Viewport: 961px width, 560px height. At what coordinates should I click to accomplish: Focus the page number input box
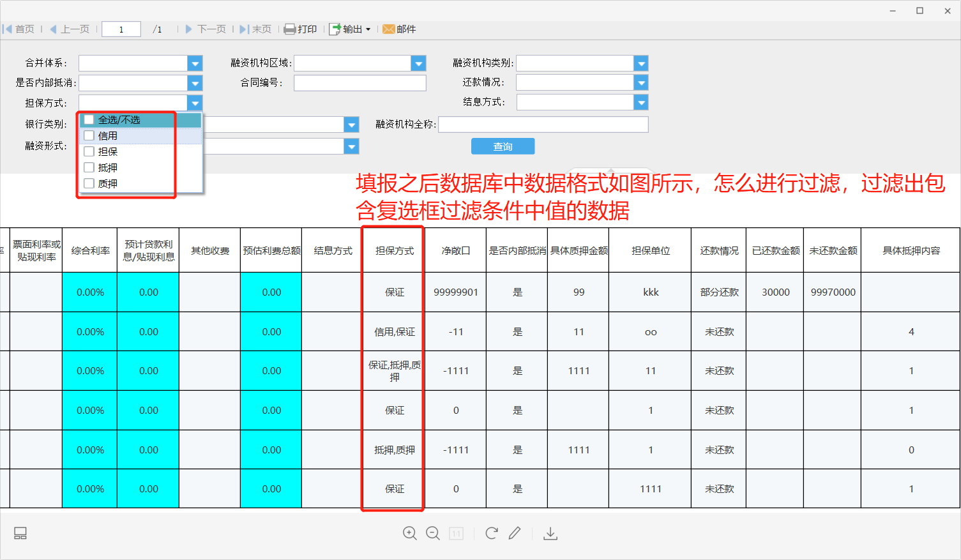pyautogui.click(x=121, y=29)
